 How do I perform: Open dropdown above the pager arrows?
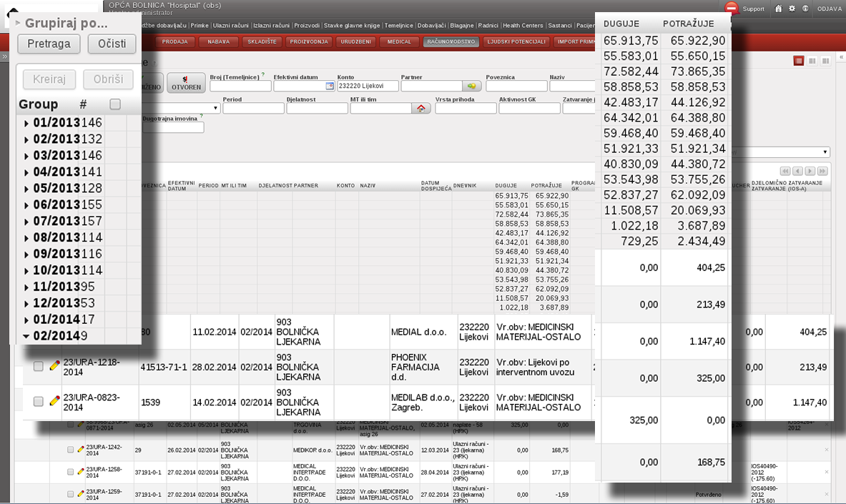(825, 152)
